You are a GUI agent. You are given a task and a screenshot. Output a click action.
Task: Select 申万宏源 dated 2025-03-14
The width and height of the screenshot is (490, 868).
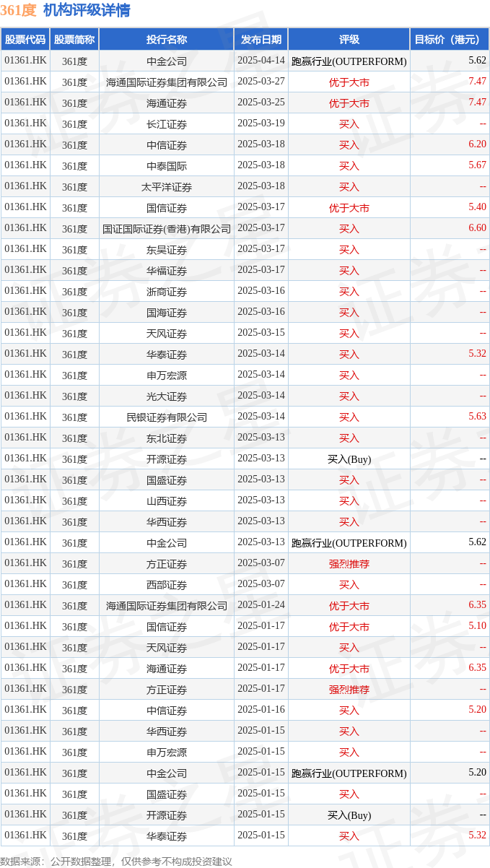coord(167,376)
